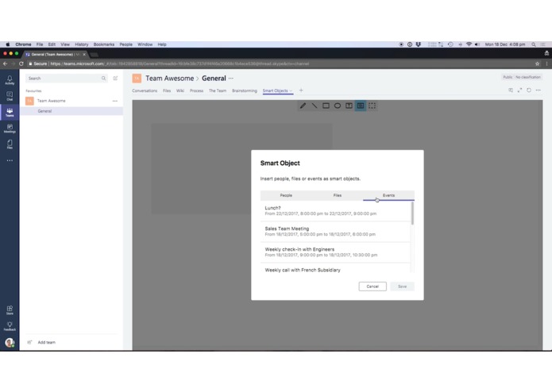Image resolution: width=552 pixels, height=392 pixels.
Task: Reload the page in Chrome
Action: (x=21, y=63)
